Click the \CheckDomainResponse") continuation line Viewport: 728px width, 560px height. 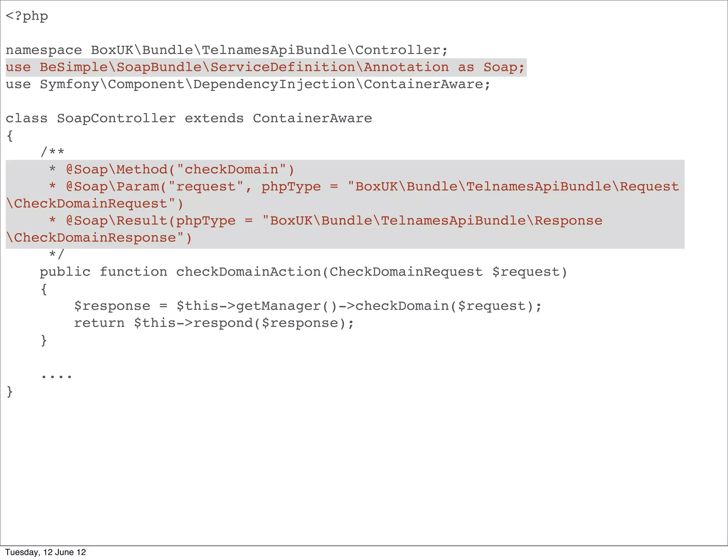coord(99,238)
